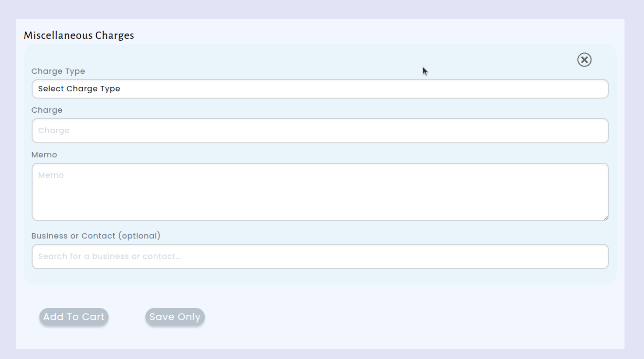Focus the Charge amount input field

(320, 131)
